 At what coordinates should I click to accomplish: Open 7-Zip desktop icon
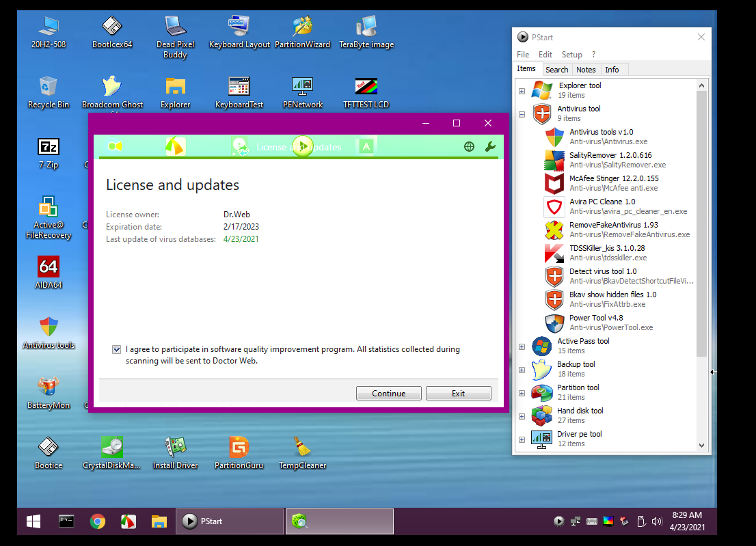click(x=49, y=153)
